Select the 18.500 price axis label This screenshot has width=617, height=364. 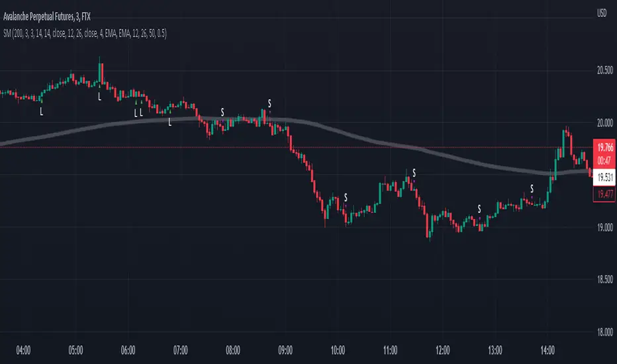pos(602,280)
